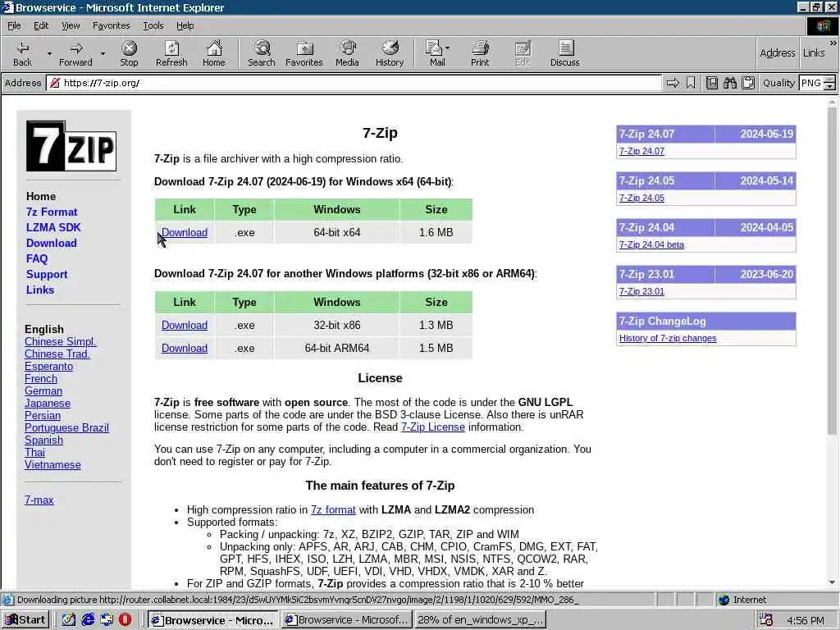This screenshot has width=840, height=630.
Task: Open the Links sidebar link
Action: click(40, 290)
